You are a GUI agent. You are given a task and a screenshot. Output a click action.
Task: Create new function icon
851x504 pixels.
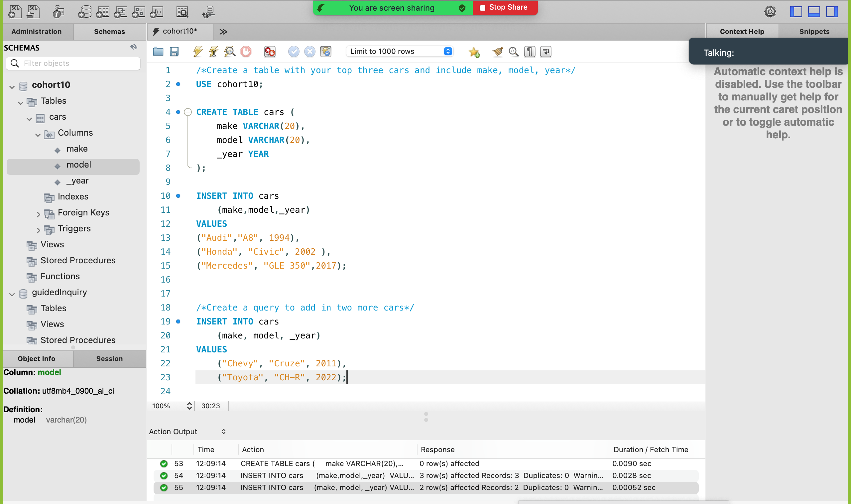point(157,12)
